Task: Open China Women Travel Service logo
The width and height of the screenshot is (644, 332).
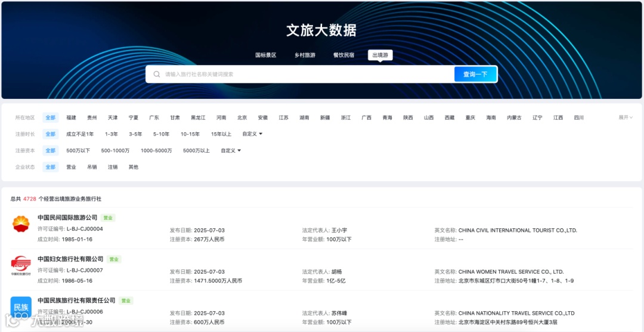Action: pos(21,265)
